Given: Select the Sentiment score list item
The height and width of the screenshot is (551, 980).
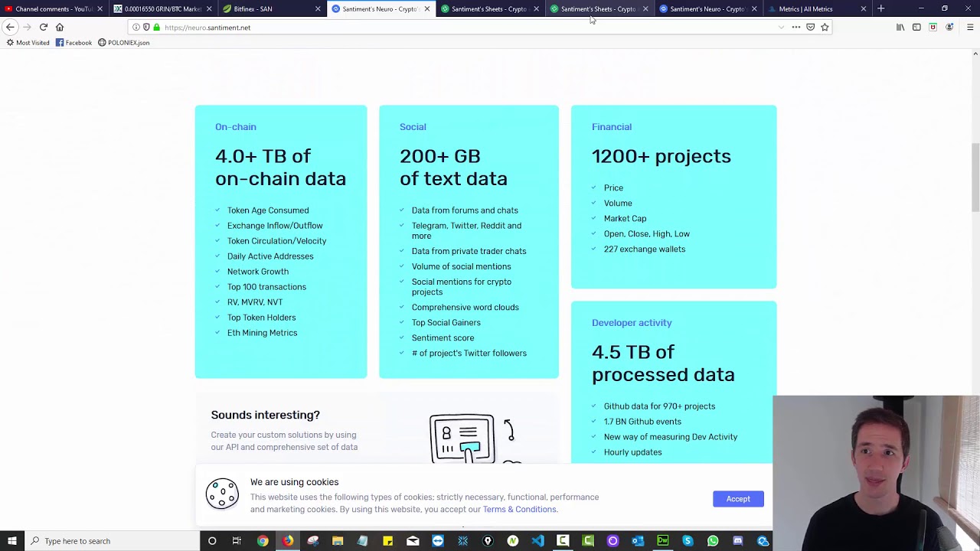Looking at the screenshot, I should click(x=443, y=338).
